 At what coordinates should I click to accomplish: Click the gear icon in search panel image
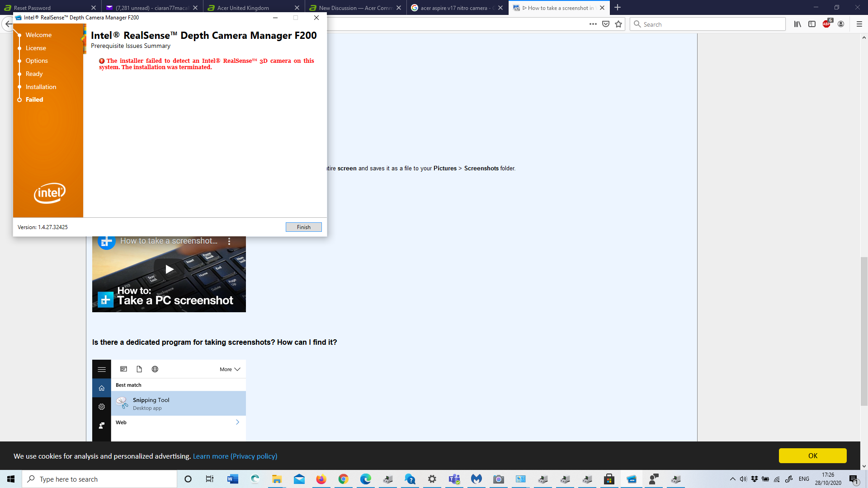click(x=102, y=407)
